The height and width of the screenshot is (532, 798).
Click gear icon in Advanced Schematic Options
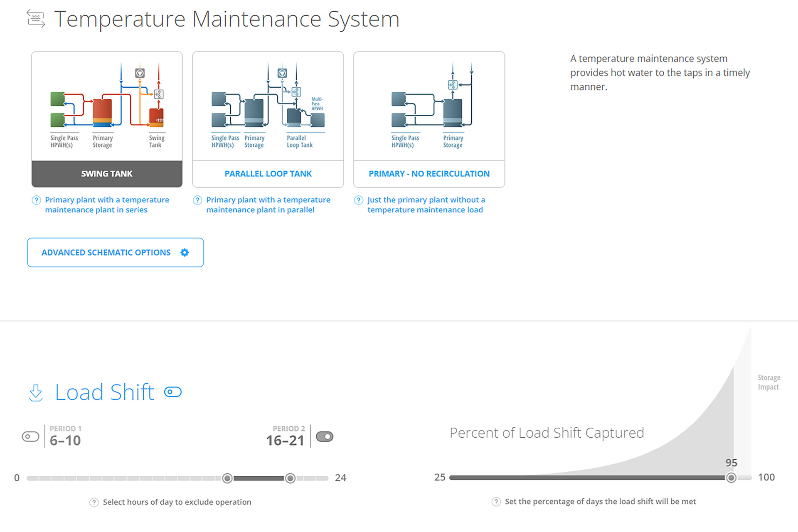tap(185, 252)
